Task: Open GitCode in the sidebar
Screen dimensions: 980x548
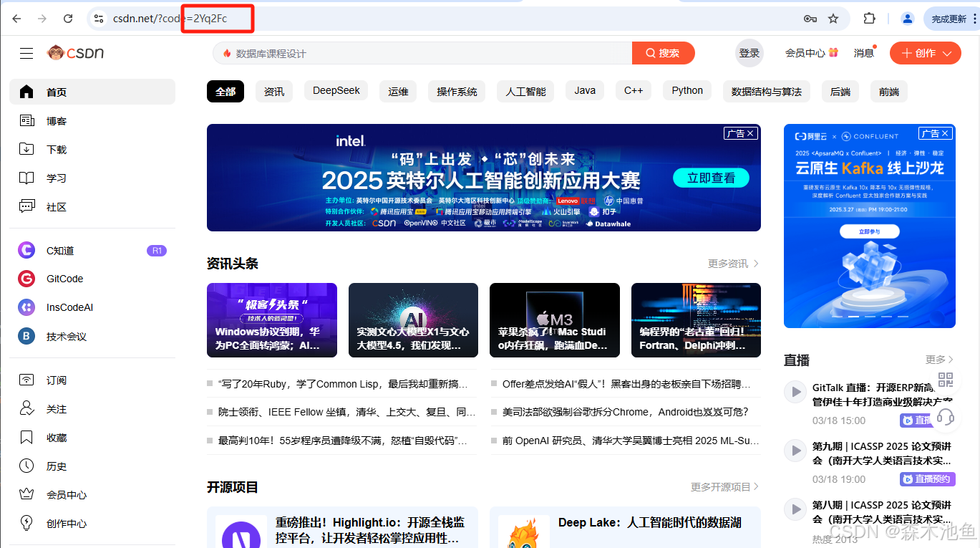Action: click(x=92, y=279)
